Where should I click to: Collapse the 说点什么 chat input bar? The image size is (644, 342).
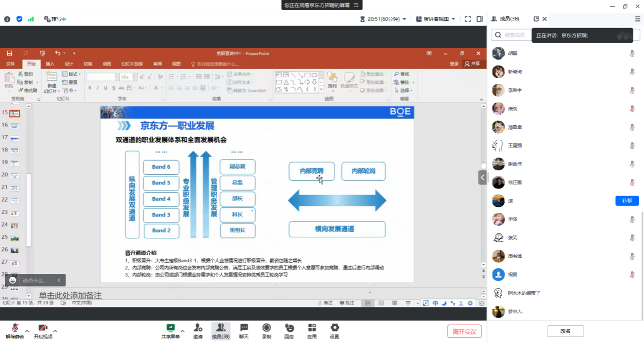(59, 280)
